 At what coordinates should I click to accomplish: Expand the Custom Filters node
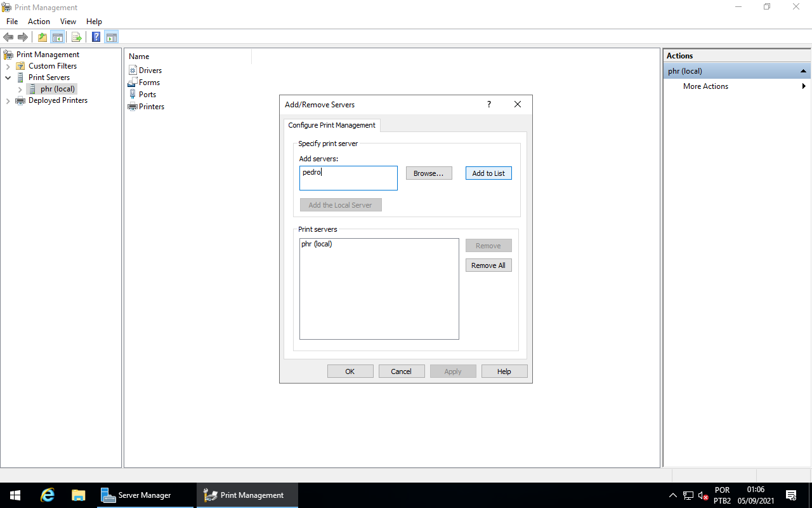pyautogui.click(x=8, y=65)
